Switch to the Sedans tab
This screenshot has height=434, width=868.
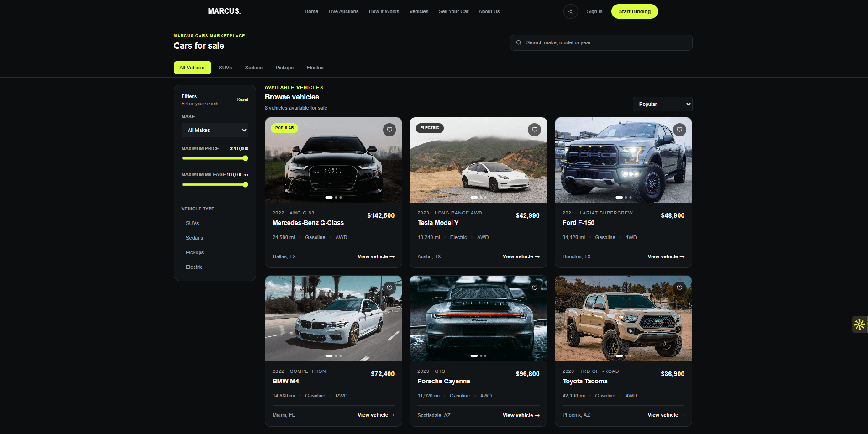[254, 68]
